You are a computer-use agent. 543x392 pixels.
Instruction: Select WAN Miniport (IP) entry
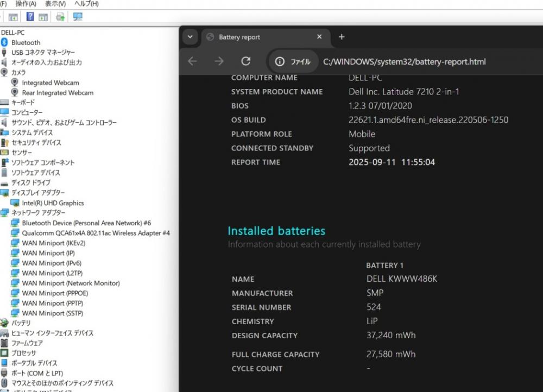point(48,253)
